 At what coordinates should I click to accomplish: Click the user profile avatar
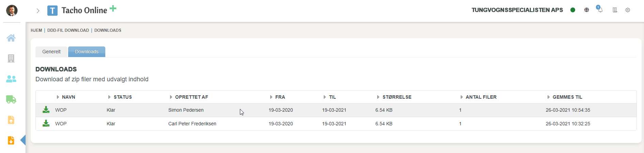(x=12, y=11)
